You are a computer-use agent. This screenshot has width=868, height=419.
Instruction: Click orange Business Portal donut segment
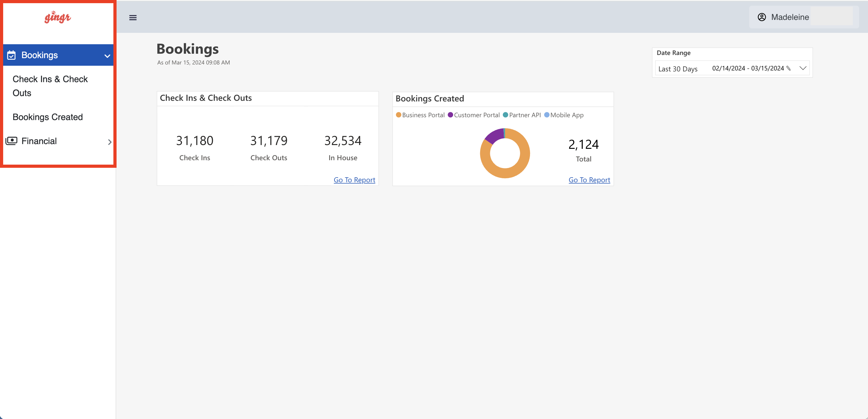point(505,173)
